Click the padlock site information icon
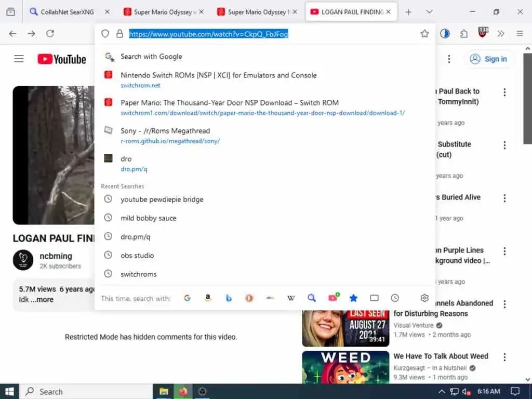Screen dimensions: 532x399 [119, 34]
